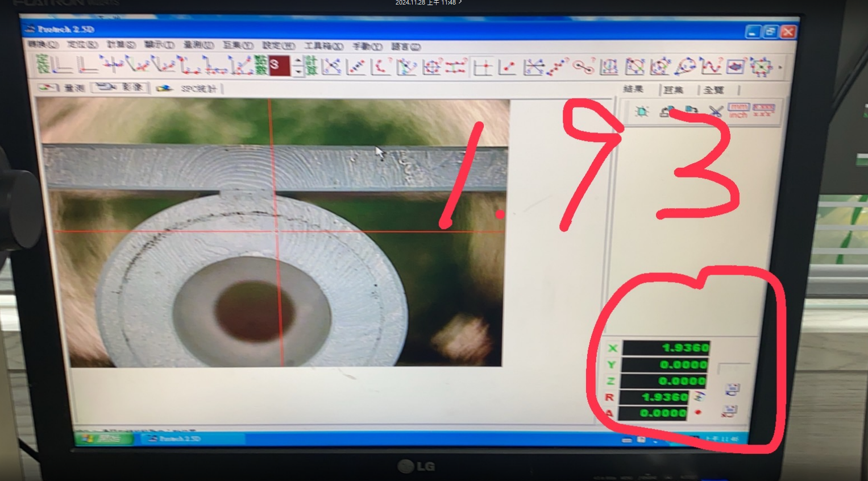Open the 工具箱 (Toolbox) menu
This screenshot has height=481, width=868.
tap(323, 46)
